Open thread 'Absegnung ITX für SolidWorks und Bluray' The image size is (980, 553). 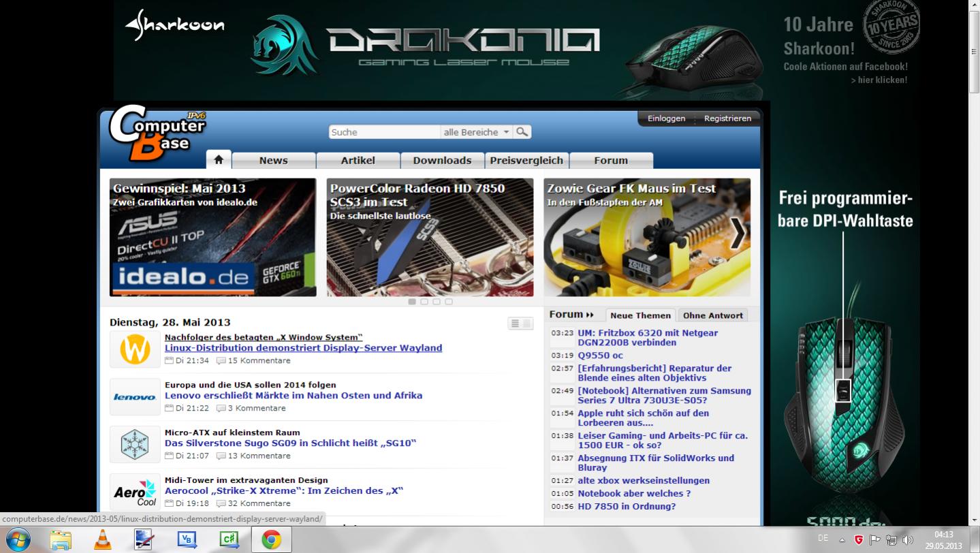click(x=656, y=462)
